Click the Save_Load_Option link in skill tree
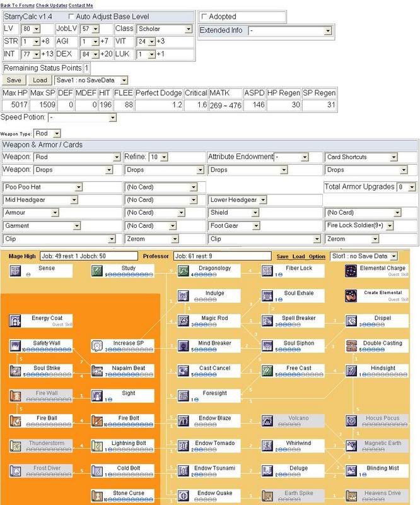The height and width of the screenshot is (505, 420). 301,256
